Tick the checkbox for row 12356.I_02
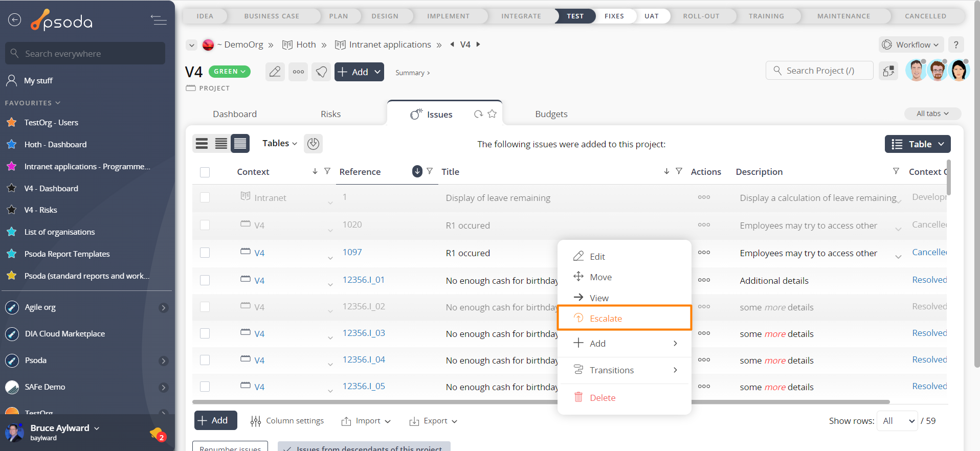Screen dimensions: 980x451 (x=205, y=307)
